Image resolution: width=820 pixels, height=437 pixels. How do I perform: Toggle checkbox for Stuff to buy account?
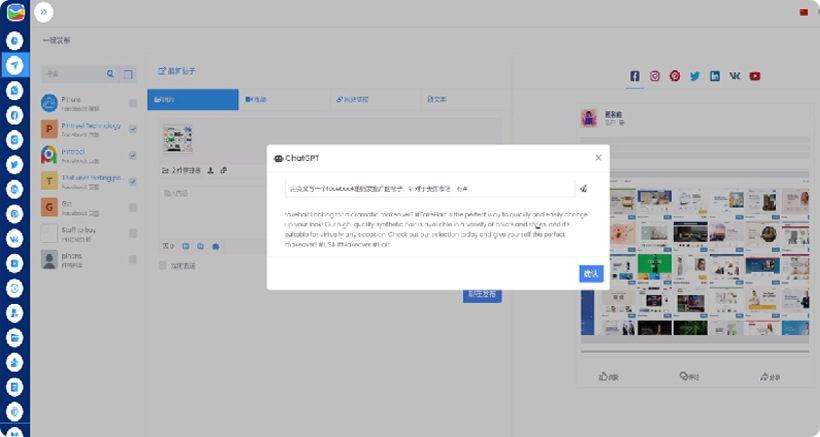coord(132,233)
